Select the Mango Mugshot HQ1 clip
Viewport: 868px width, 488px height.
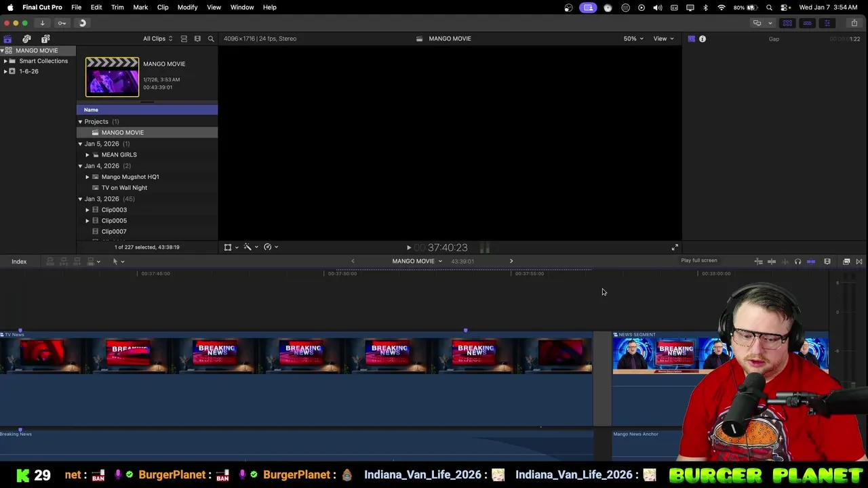tap(130, 177)
